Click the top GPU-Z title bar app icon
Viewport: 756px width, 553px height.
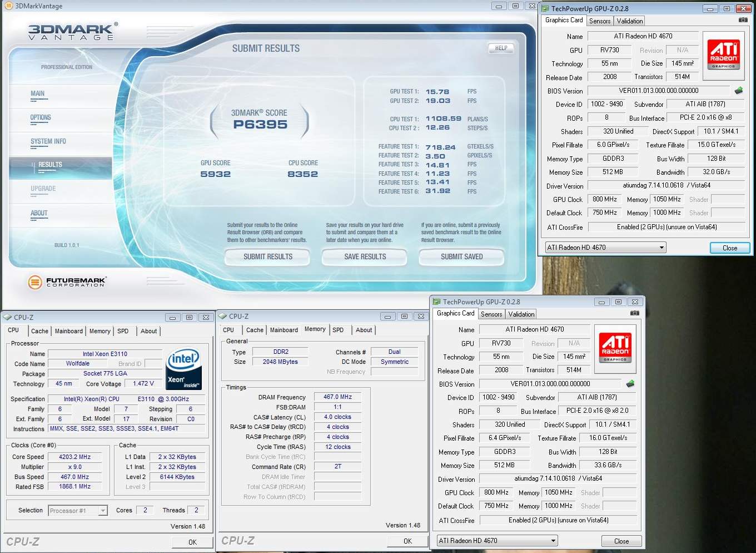[x=545, y=8]
